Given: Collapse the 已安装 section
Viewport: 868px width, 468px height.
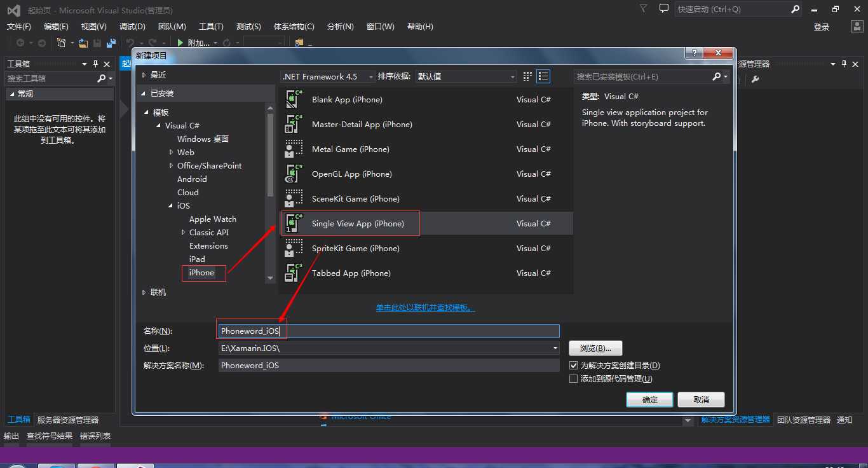Looking at the screenshot, I should (x=142, y=93).
